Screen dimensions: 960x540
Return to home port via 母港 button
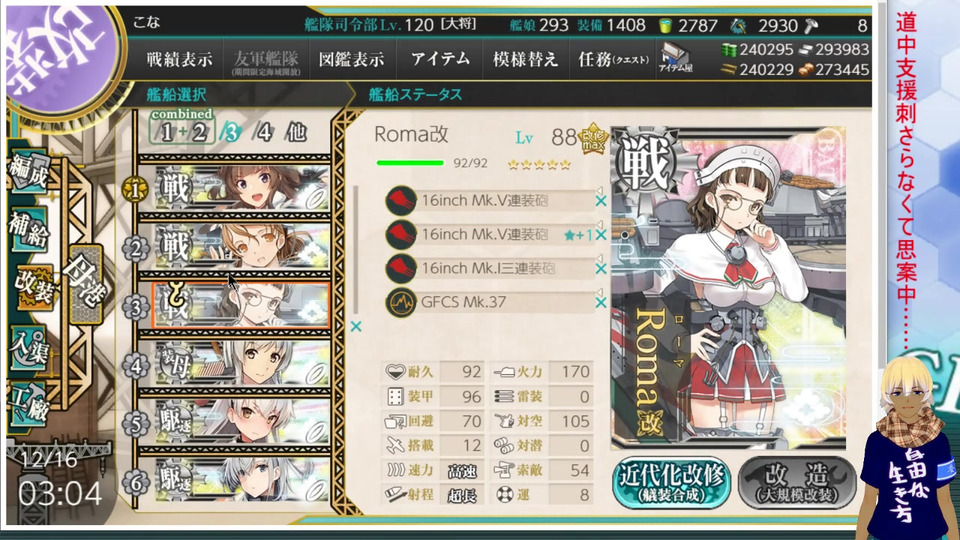click(85, 283)
